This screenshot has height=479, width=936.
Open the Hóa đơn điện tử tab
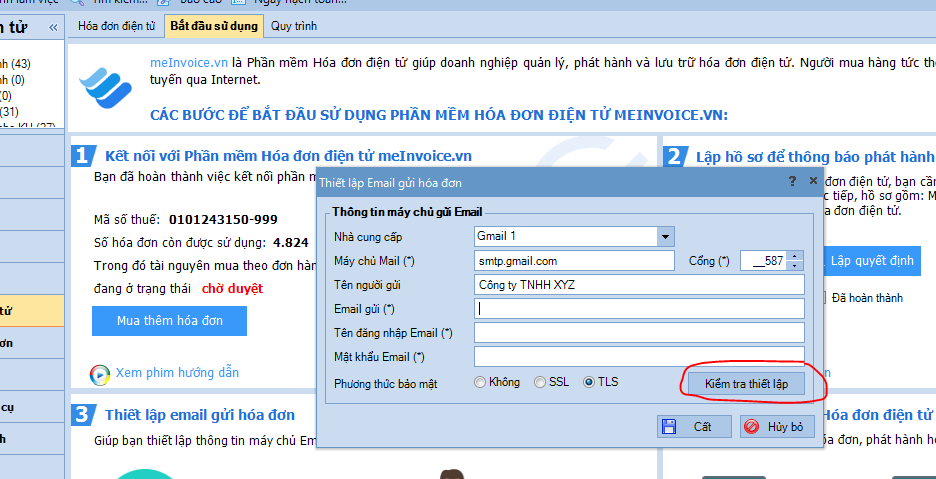click(116, 26)
